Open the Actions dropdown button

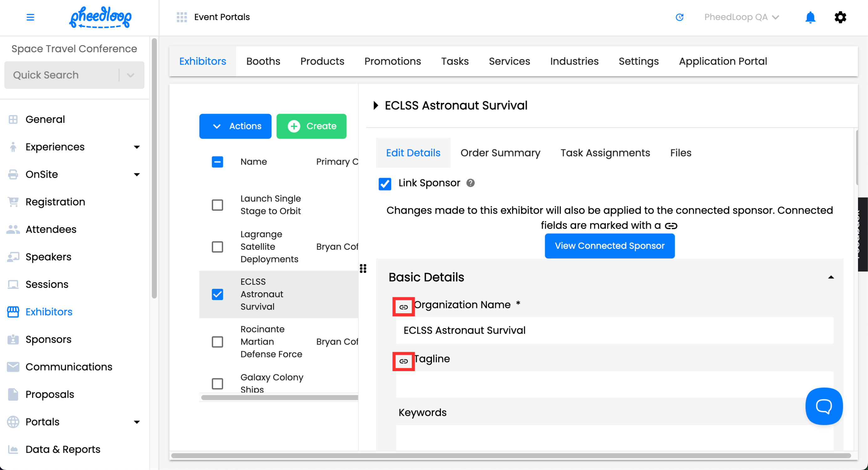pos(235,126)
